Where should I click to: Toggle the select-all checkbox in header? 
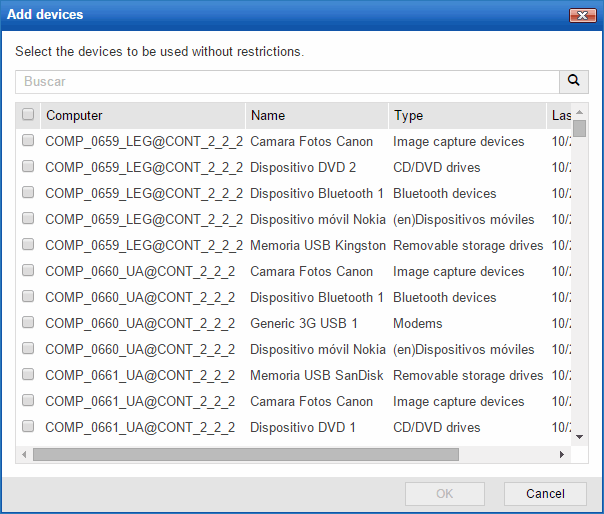pos(28,115)
